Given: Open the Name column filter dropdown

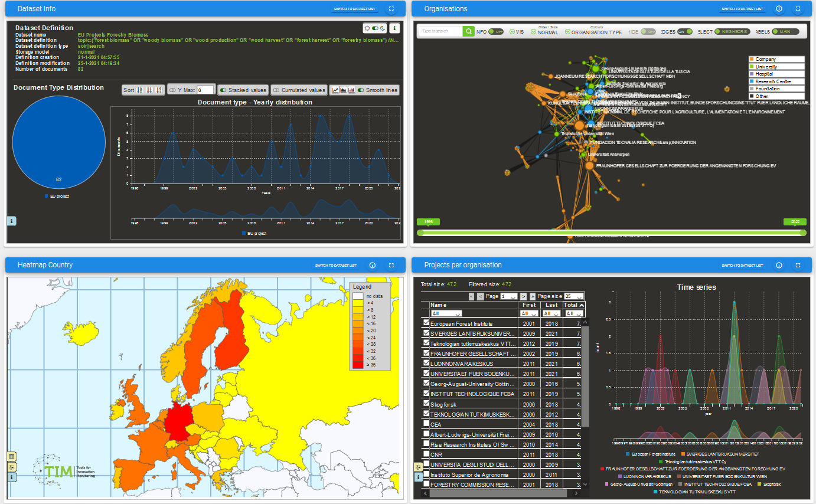Looking at the screenshot, I should click(x=446, y=314).
